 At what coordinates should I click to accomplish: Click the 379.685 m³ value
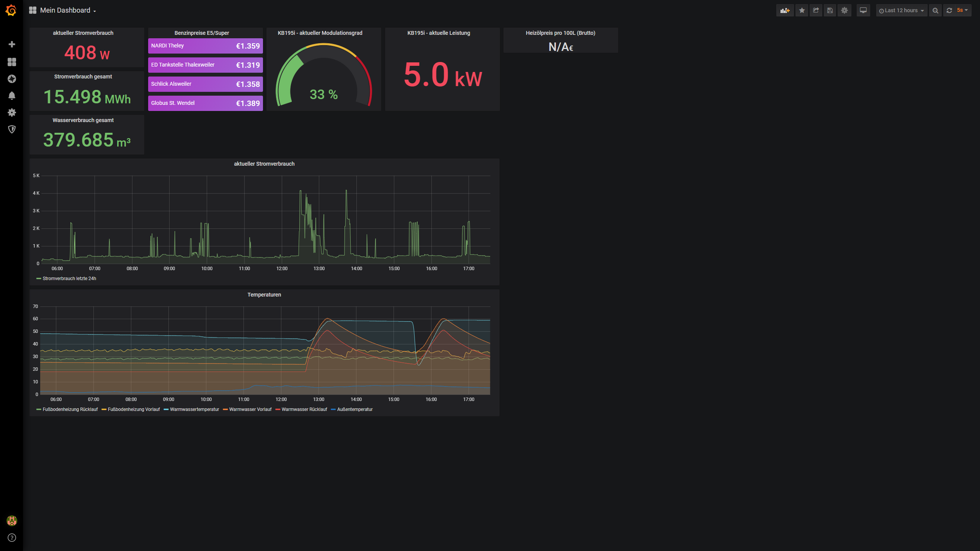[x=87, y=140]
